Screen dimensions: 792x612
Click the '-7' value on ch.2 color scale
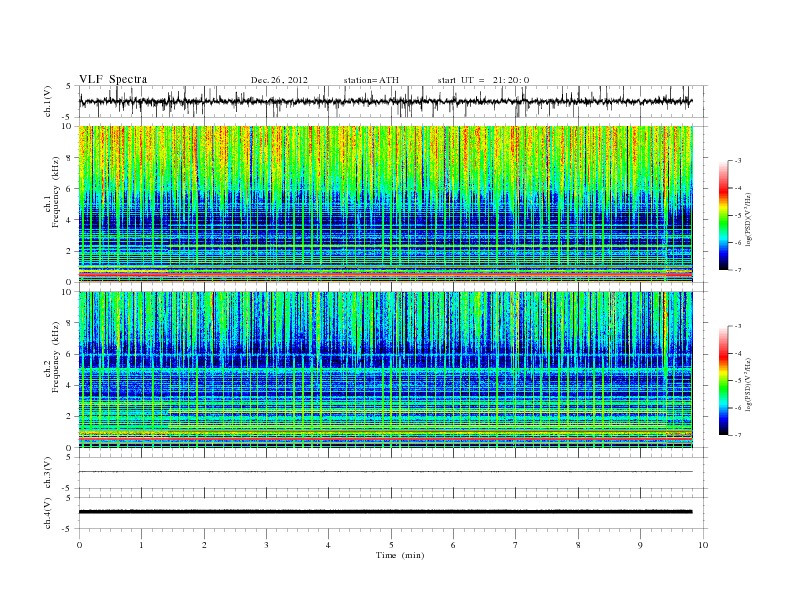pos(738,435)
